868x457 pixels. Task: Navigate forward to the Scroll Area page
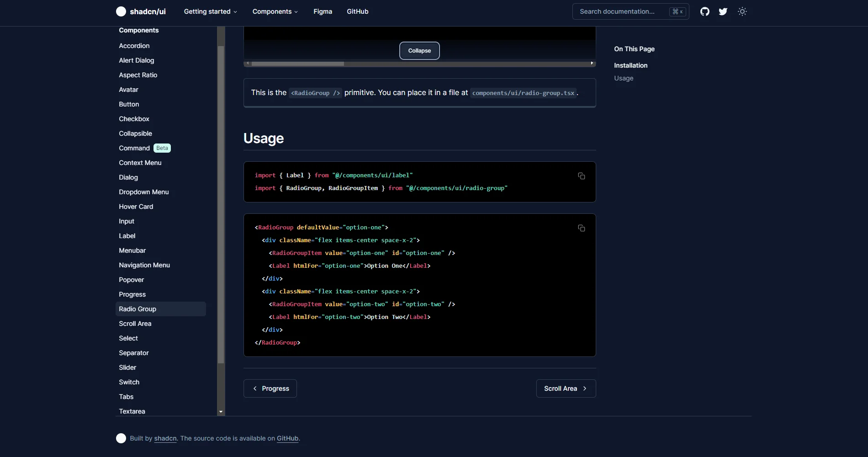click(x=566, y=388)
